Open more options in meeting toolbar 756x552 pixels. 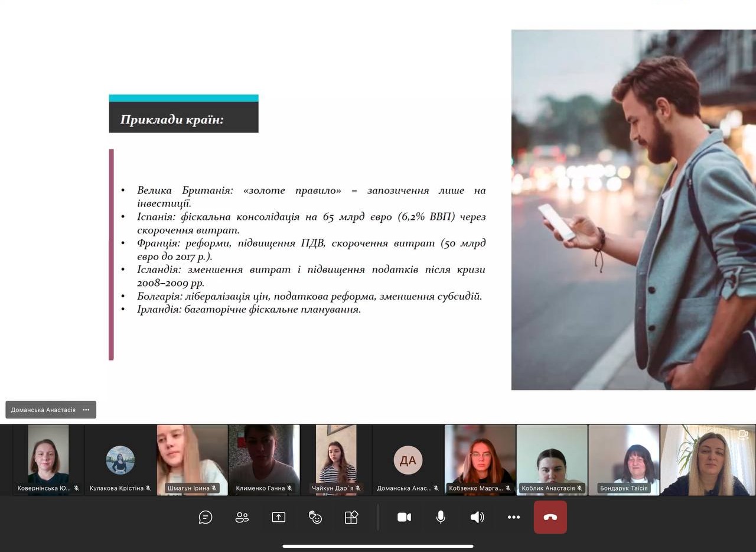tap(514, 517)
